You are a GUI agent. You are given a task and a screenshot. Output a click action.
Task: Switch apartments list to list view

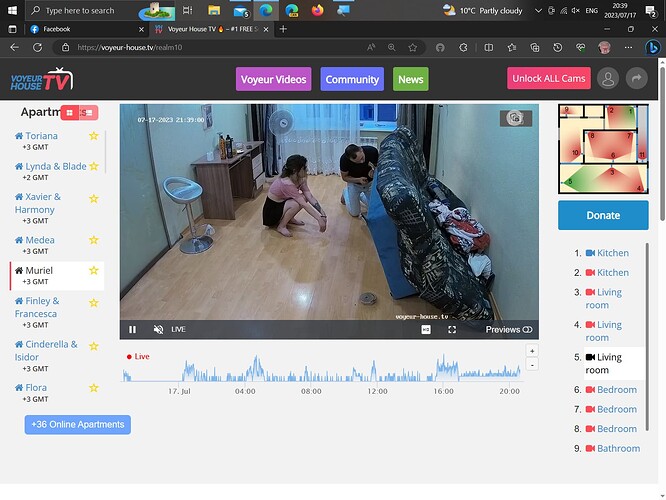pos(89,113)
